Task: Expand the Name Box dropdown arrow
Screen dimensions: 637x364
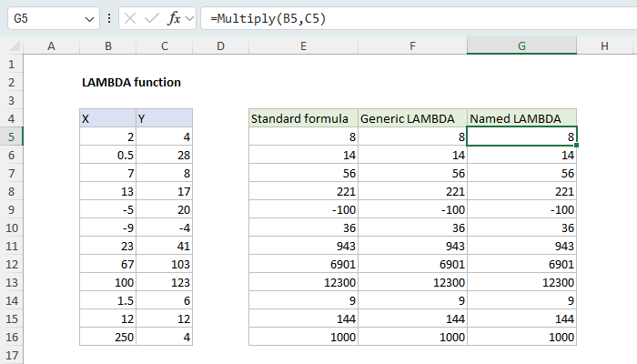Action: point(89,19)
